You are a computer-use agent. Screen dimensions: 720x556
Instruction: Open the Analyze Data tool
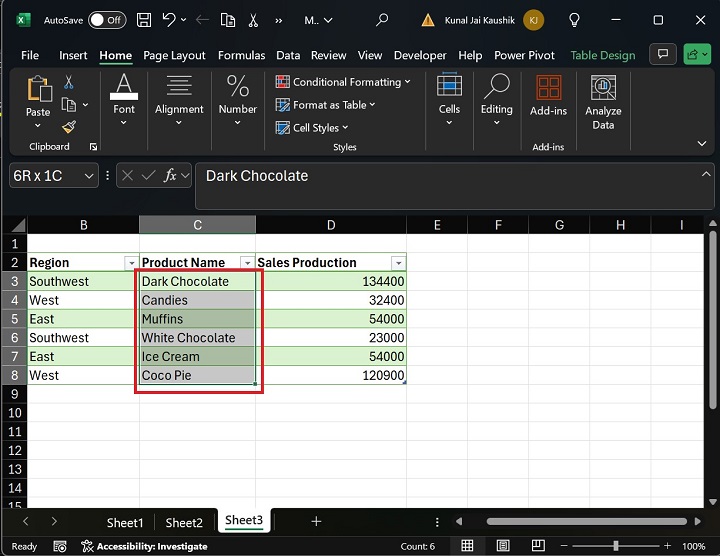click(603, 103)
